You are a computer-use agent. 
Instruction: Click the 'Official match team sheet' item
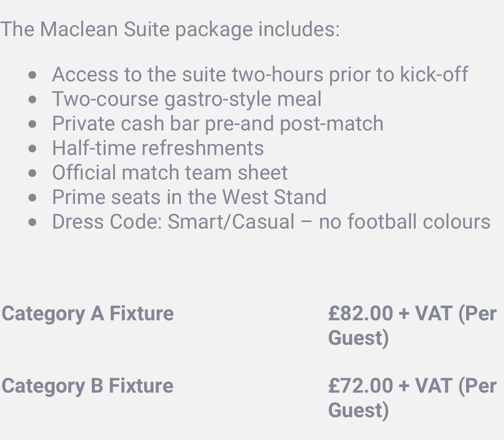(x=170, y=173)
